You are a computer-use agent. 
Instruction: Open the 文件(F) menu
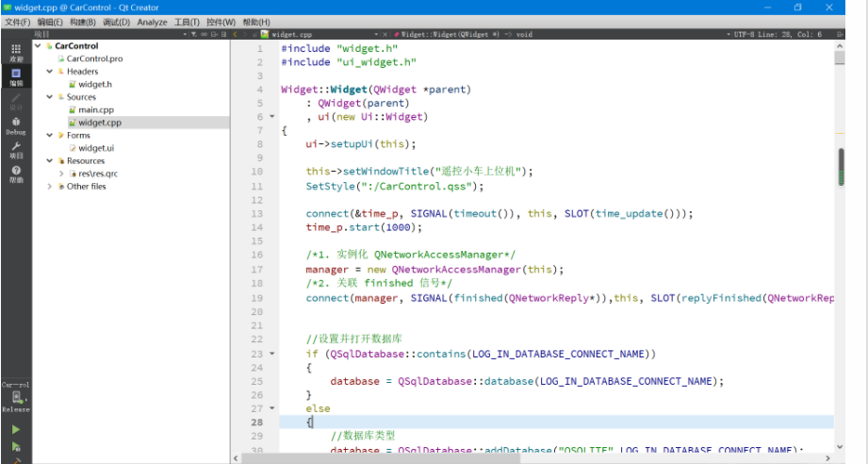pos(18,22)
